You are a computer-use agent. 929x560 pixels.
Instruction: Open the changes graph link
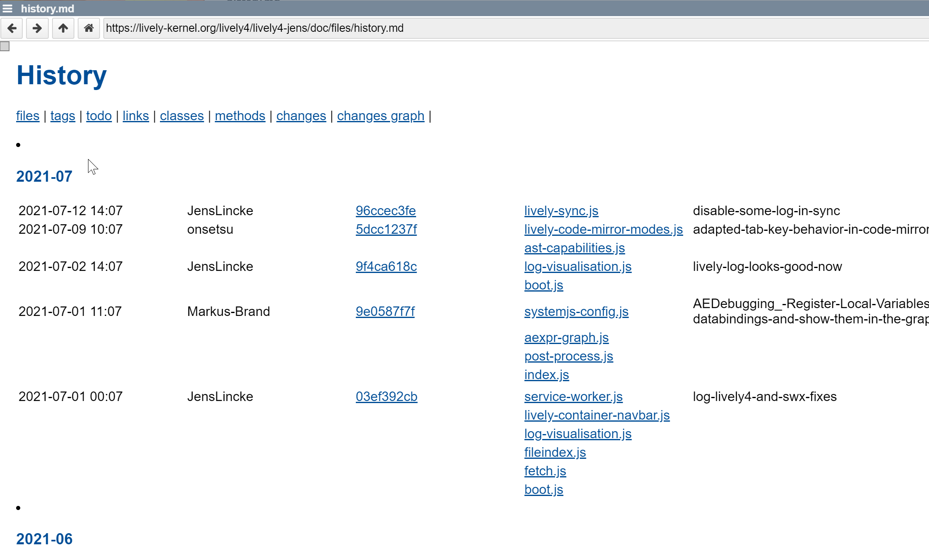click(381, 116)
